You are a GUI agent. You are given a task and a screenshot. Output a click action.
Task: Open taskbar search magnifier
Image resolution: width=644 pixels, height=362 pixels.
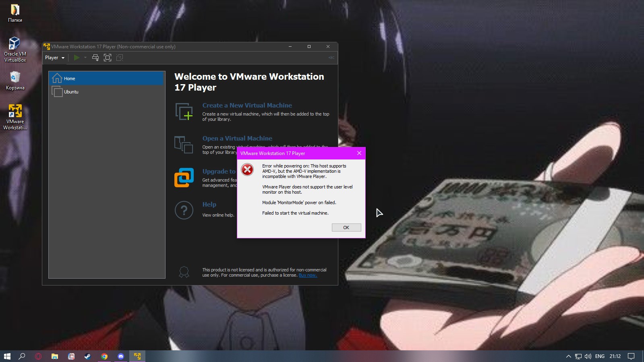(22, 356)
